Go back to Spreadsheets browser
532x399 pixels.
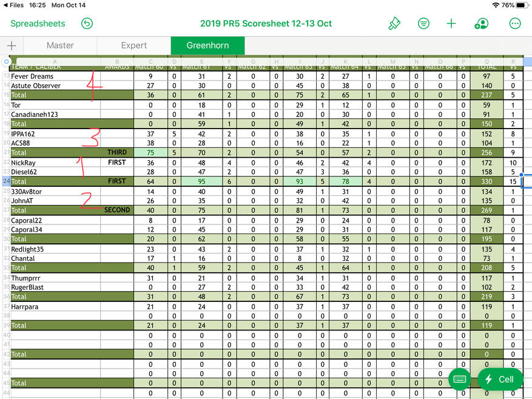click(38, 24)
